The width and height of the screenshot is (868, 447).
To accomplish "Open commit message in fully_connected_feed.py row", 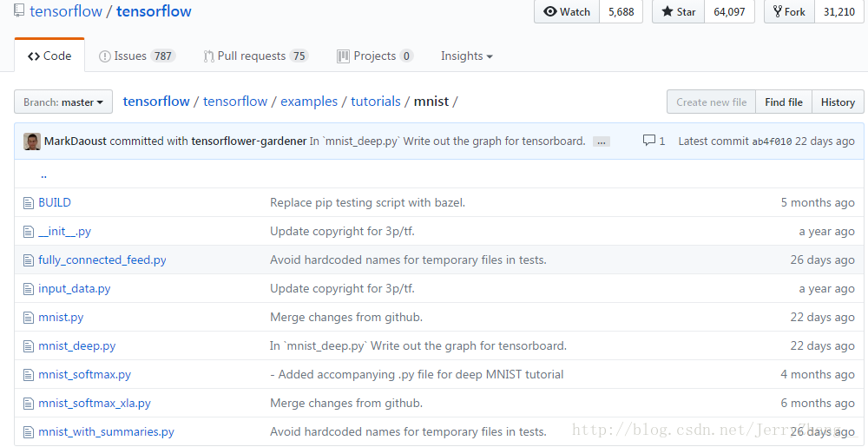I will [409, 260].
